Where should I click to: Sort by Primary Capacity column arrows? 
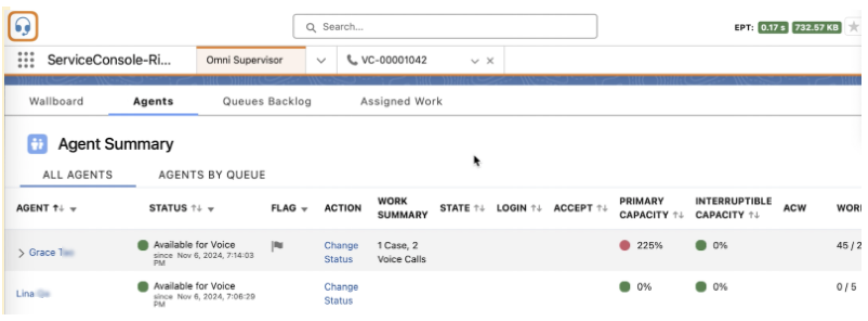pos(678,215)
